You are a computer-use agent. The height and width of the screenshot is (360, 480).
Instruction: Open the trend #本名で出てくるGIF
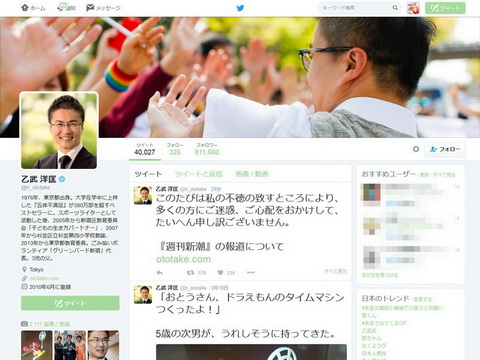click(384, 323)
